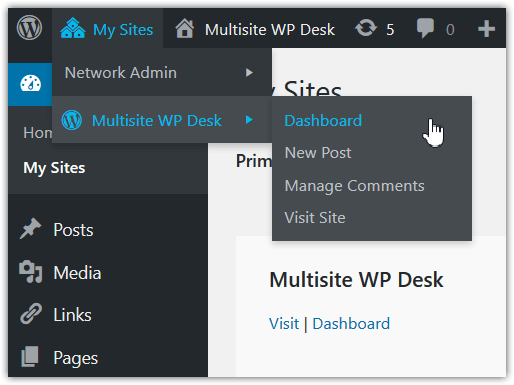Screen dimensions: 514x385
Task: Open the Dashboard gauge icon in sidebar
Action: click(30, 83)
